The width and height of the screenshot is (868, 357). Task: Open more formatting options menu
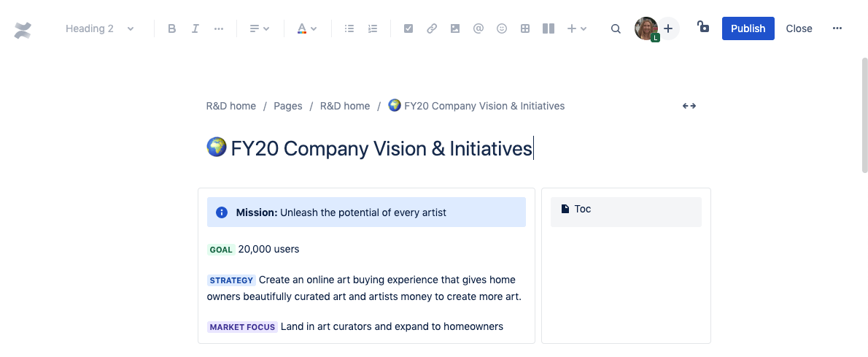point(219,28)
